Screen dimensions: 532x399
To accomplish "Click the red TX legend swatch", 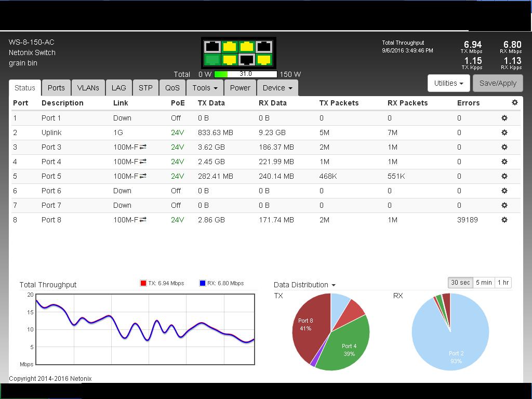I will point(143,283).
